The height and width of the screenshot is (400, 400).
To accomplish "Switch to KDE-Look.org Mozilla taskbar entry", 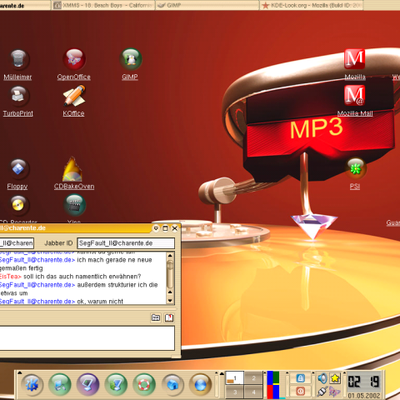I will pos(311,5).
